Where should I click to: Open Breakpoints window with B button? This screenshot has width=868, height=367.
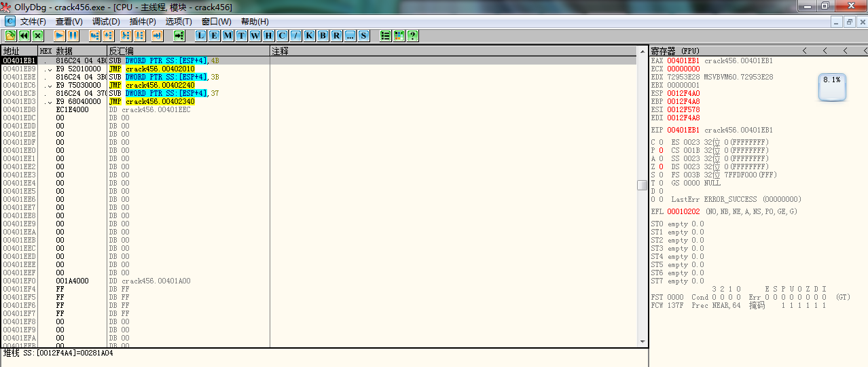[323, 35]
